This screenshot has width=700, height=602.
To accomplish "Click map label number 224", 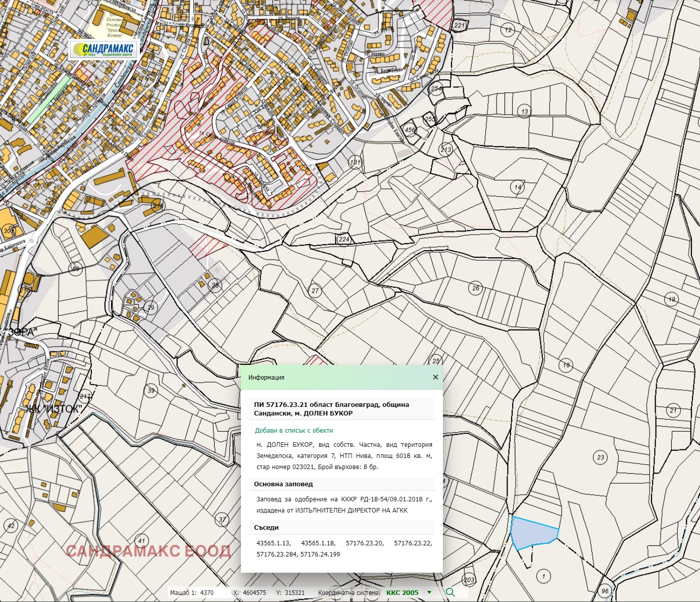I will pyautogui.click(x=344, y=239).
